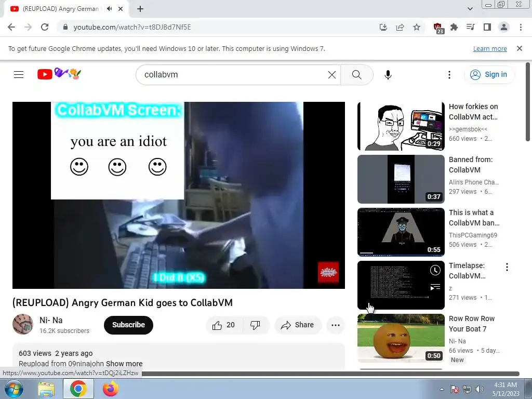Click the Share button

[x=297, y=325]
